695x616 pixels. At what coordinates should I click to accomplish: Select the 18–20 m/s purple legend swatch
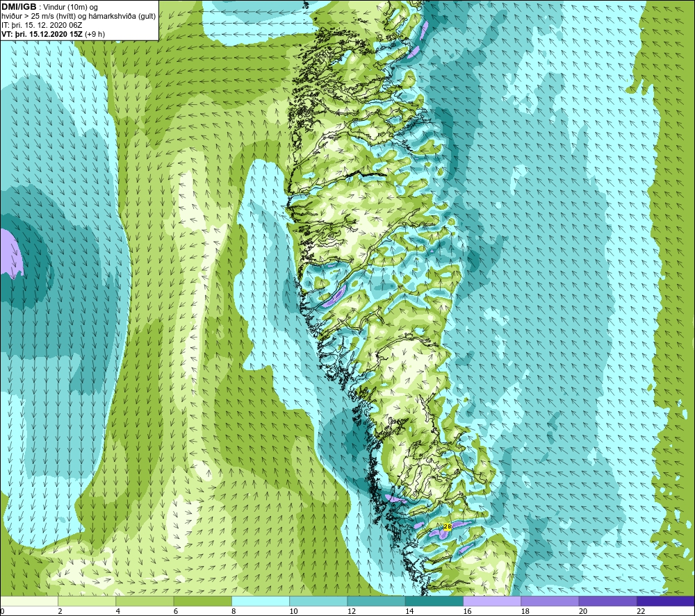tap(550, 601)
